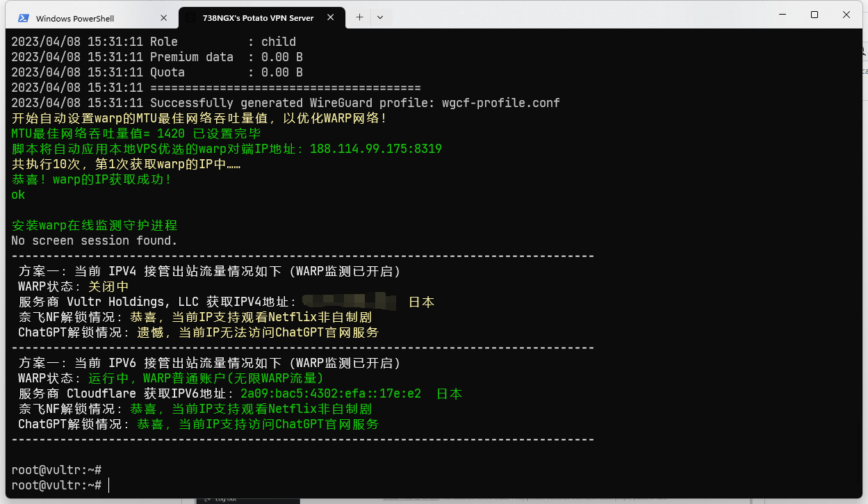Screen dimensions: 868x504
Task: Click the 'Quota : 0.00 B' line
Action: point(157,72)
